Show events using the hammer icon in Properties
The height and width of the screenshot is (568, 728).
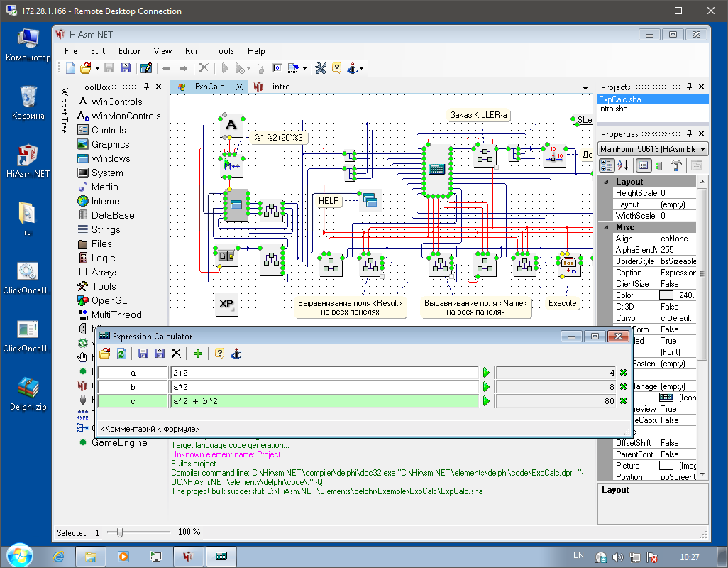coord(676,165)
